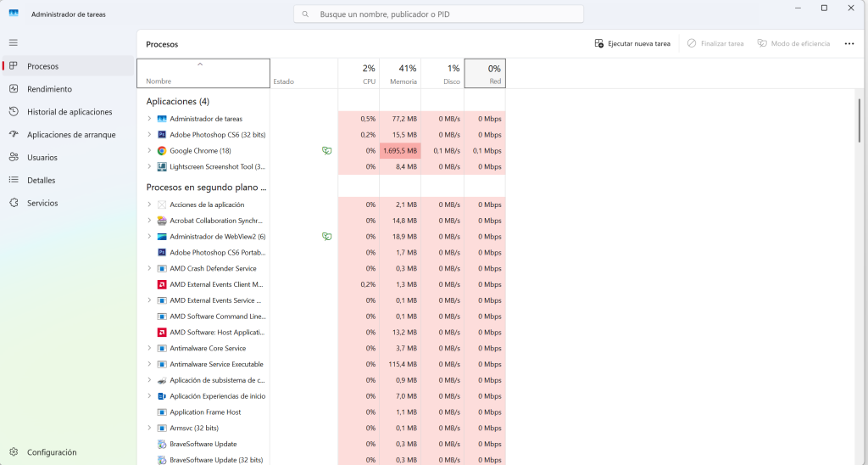Sort processes by CPU column

click(359, 73)
